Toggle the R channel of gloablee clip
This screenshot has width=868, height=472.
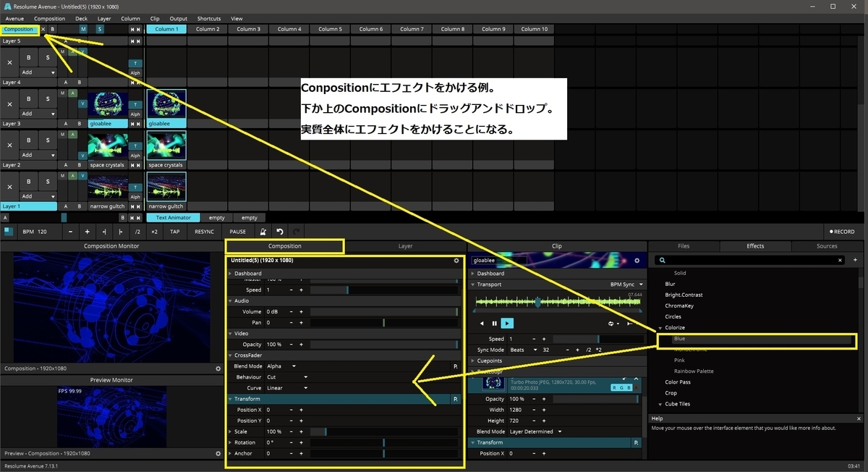point(615,388)
